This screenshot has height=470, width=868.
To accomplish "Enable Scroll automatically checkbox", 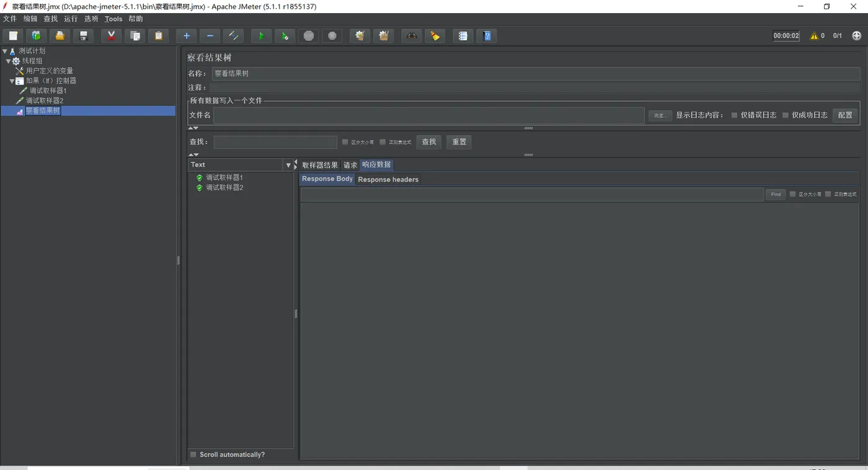I will (193, 454).
